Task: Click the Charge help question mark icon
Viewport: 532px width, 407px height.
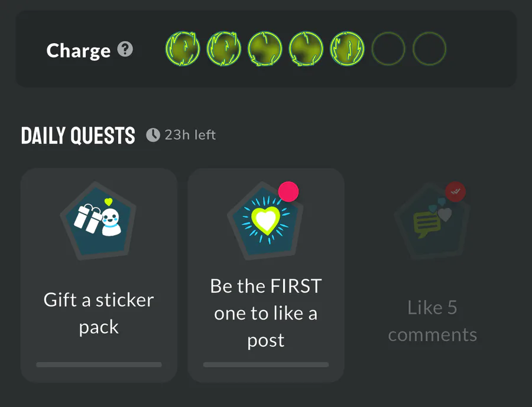Action: pos(125,50)
